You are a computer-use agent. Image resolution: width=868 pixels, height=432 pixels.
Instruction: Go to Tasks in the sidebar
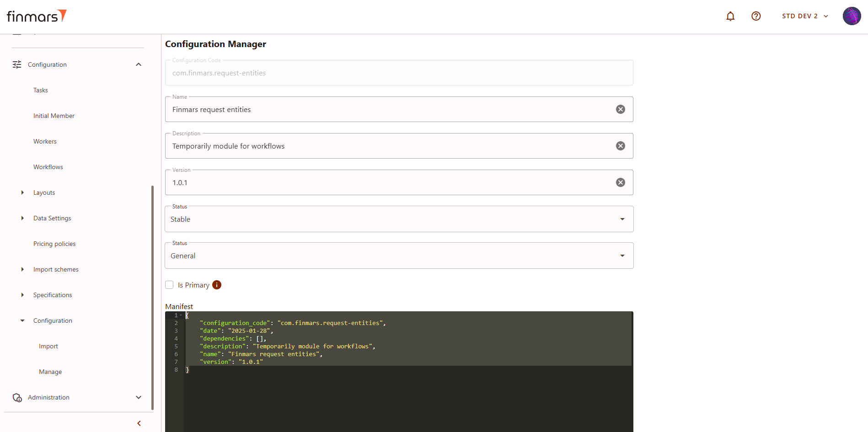(x=41, y=90)
